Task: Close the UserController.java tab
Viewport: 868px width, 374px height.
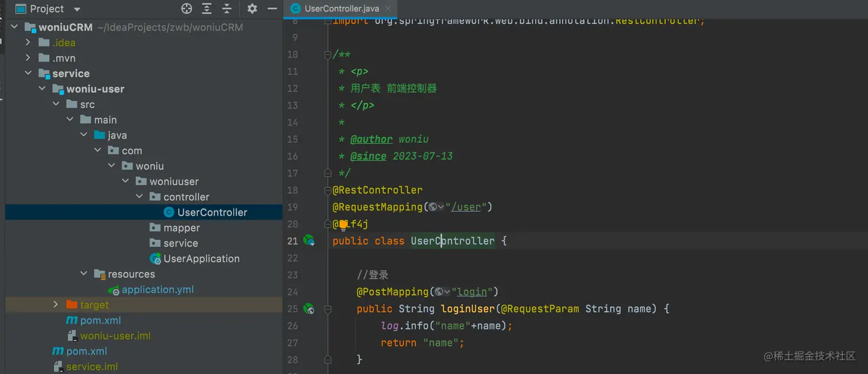Action: 388,9
